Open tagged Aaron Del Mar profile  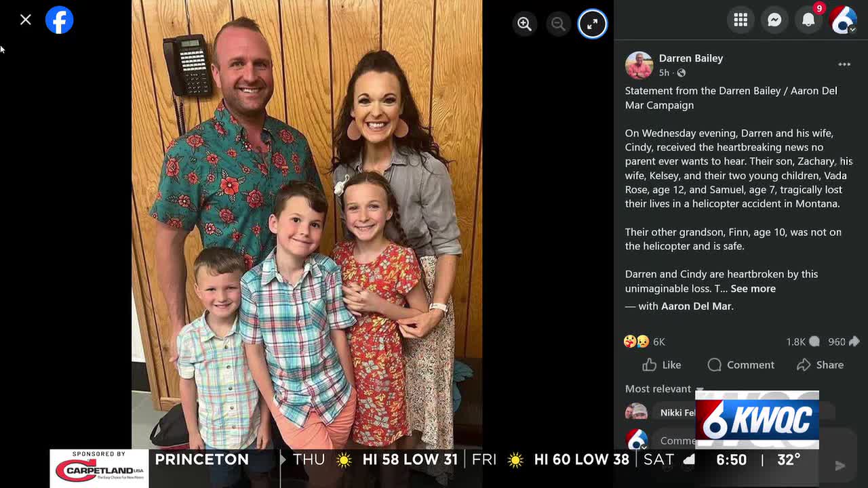click(x=696, y=306)
